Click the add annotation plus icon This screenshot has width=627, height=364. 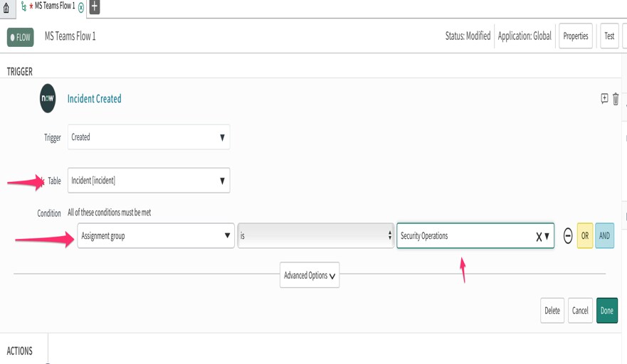(x=604, y=99)
